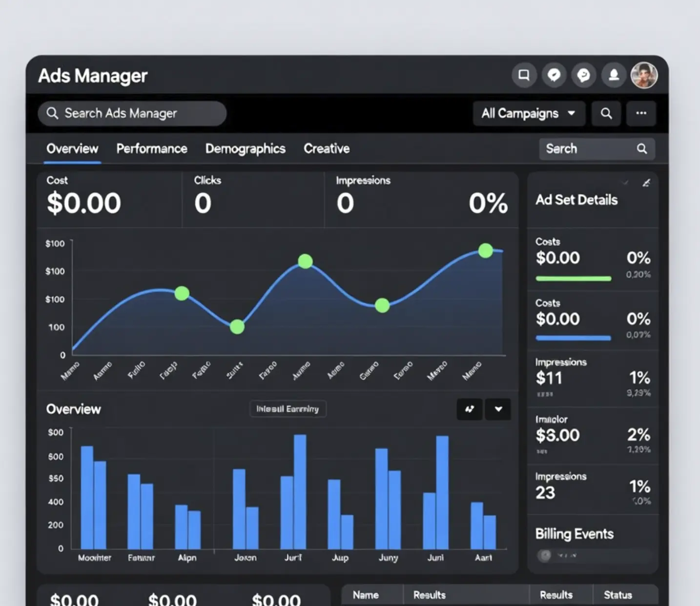Click the green progress bar under Costs
Screen dimensions: 700x606
tap(574, 279)
